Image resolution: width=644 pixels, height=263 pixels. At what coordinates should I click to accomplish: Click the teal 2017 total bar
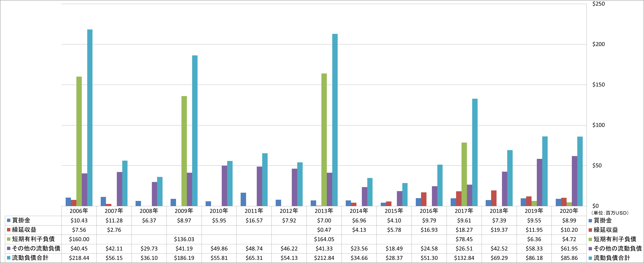pos(475,152)
